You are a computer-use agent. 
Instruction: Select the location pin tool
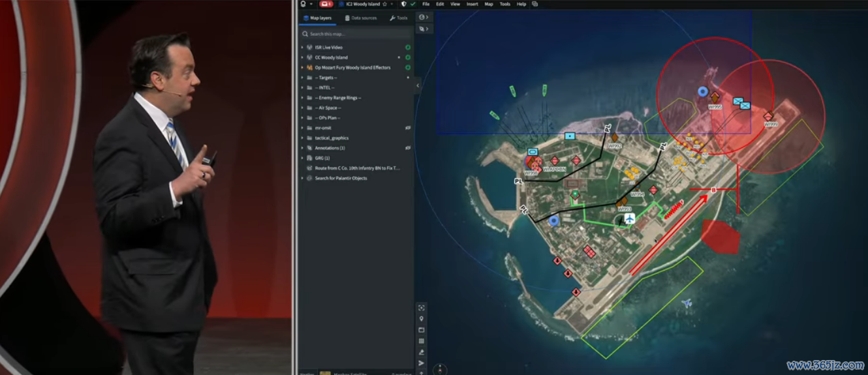pos(422,319)
